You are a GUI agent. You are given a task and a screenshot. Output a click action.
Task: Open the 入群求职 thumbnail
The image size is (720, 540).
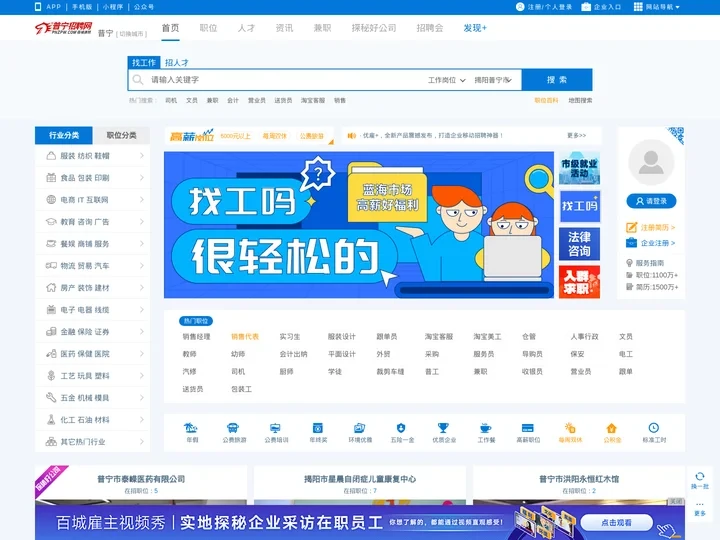point(579,282)
